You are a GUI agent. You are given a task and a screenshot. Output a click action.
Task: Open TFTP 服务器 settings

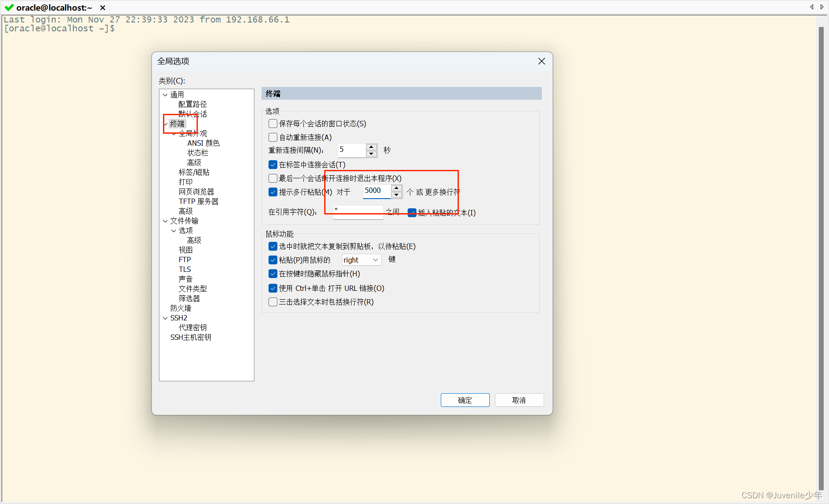198,201
